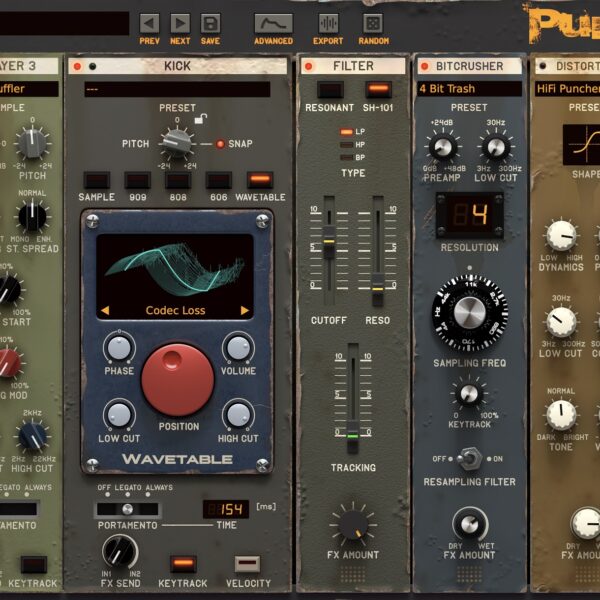
Task: Load the previous preset with PREV
Action: pyautogui.click(x=149, y=24)
